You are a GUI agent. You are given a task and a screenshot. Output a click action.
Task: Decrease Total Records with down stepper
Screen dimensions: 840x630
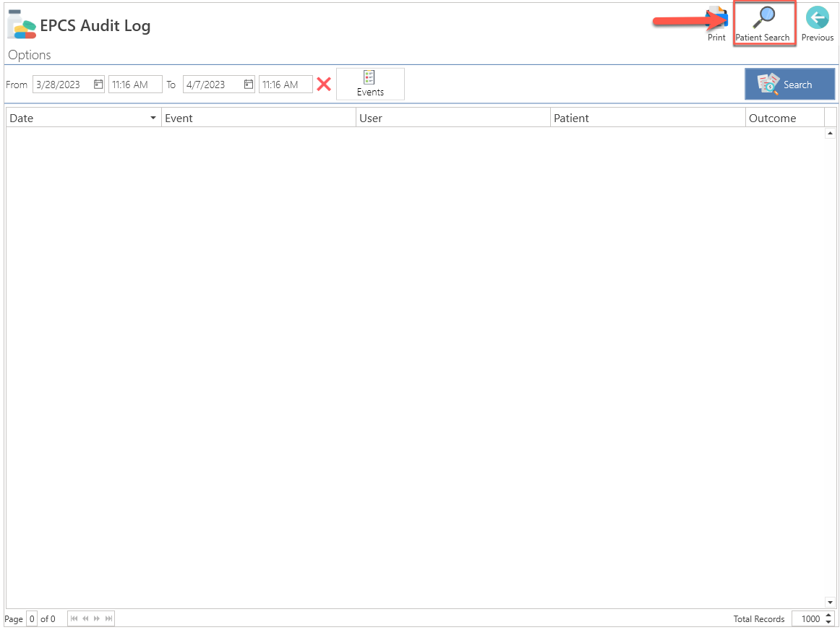click(828, 623)
